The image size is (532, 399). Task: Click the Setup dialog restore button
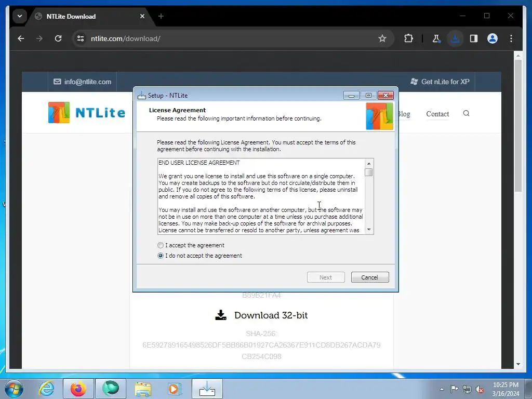tap(368, 96)
